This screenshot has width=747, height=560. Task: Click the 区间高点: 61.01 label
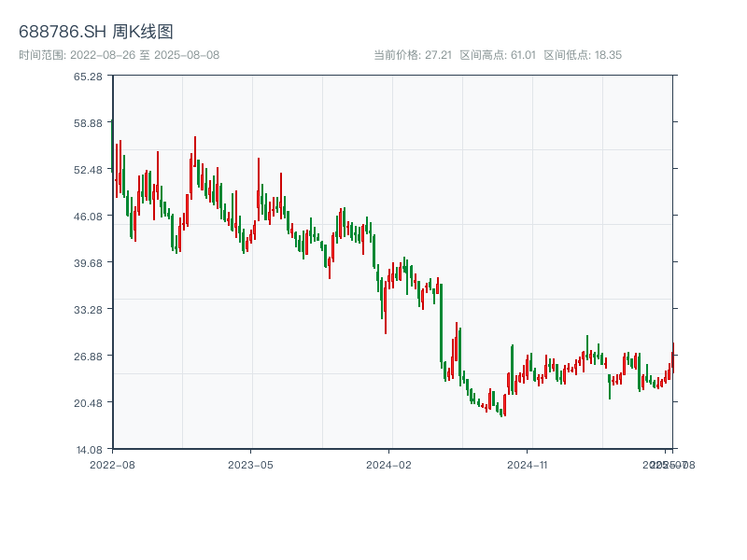tap(498, 55)
